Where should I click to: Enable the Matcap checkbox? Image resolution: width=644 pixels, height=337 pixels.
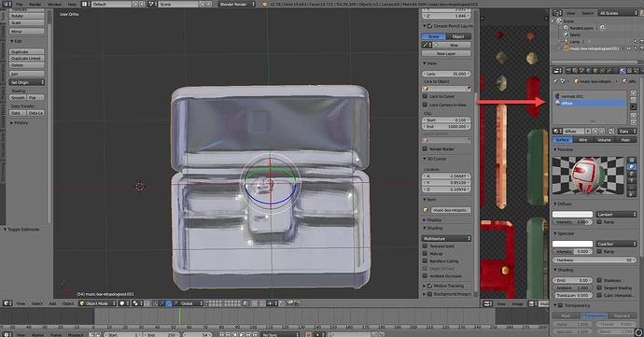pos(425,254)
